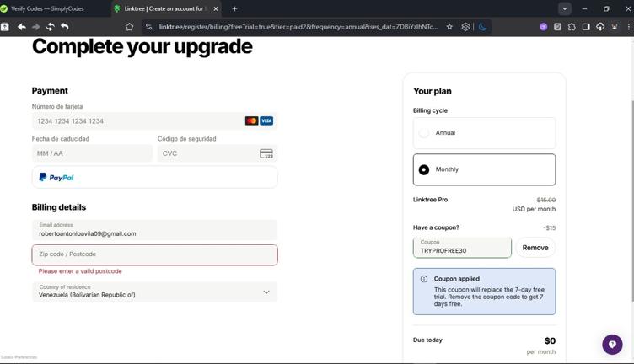Go forward in browser history
The height and width of the screenshot is (364, 634).
tap(36, 27)
